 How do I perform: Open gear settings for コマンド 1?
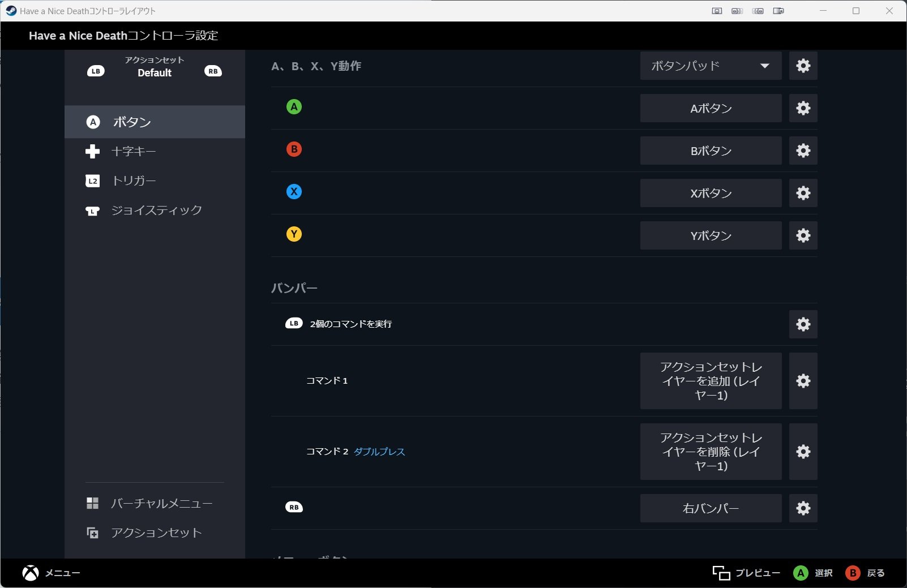tap(803, 381)
